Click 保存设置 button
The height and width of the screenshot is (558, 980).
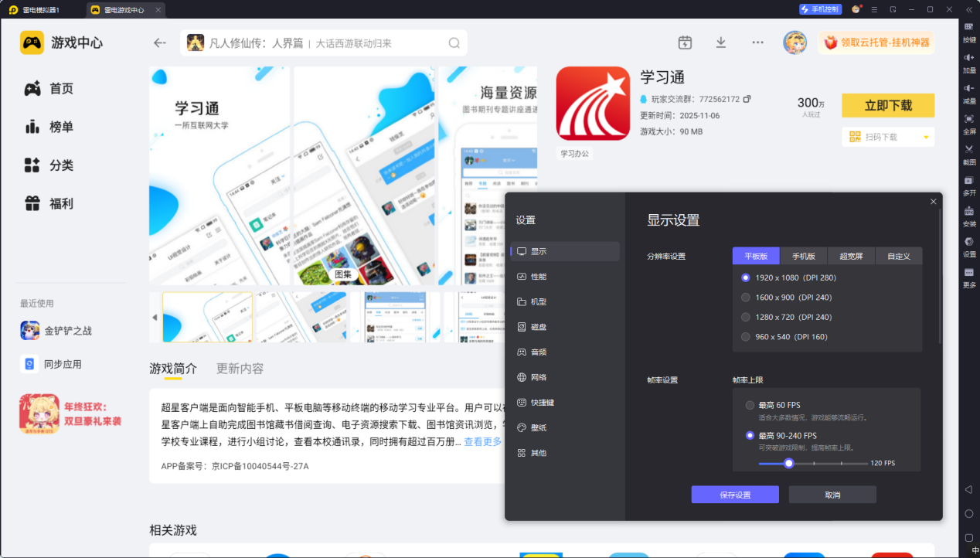[735, 495]
